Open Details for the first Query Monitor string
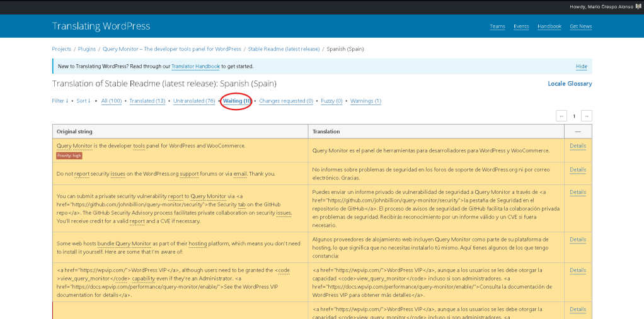 click(x=578, y=146)
